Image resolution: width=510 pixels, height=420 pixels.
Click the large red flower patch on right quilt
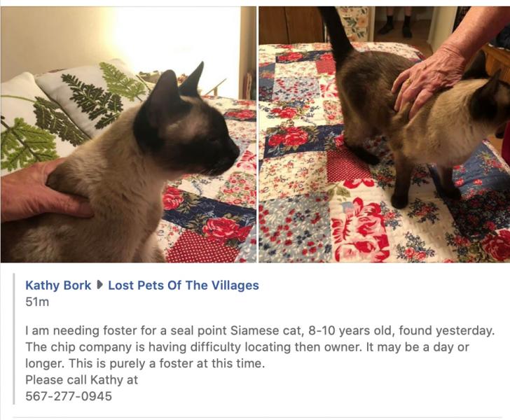click(359, 229)
